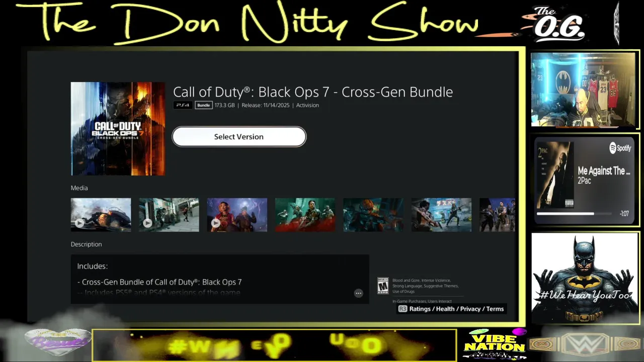Play the first media trailer with the aircraft
Viewport: 644px width, 362px height.
pyautogui.click(x=101, y=215)
